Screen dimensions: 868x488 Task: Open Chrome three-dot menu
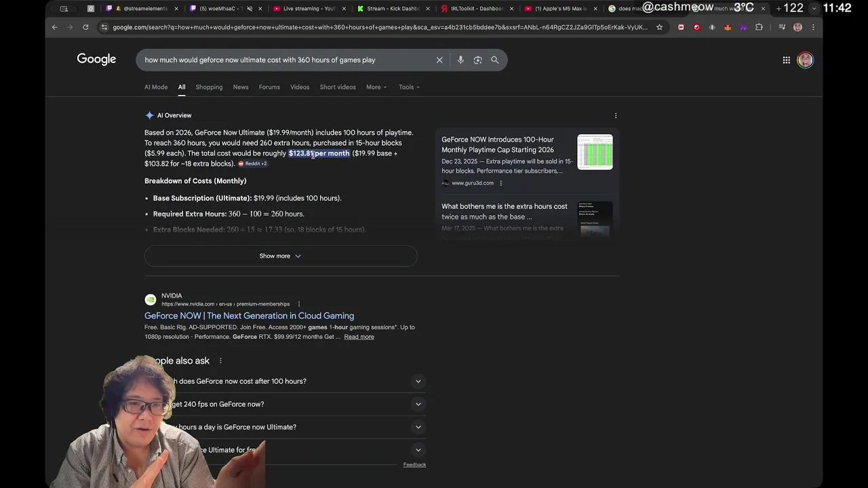[813, 27]
